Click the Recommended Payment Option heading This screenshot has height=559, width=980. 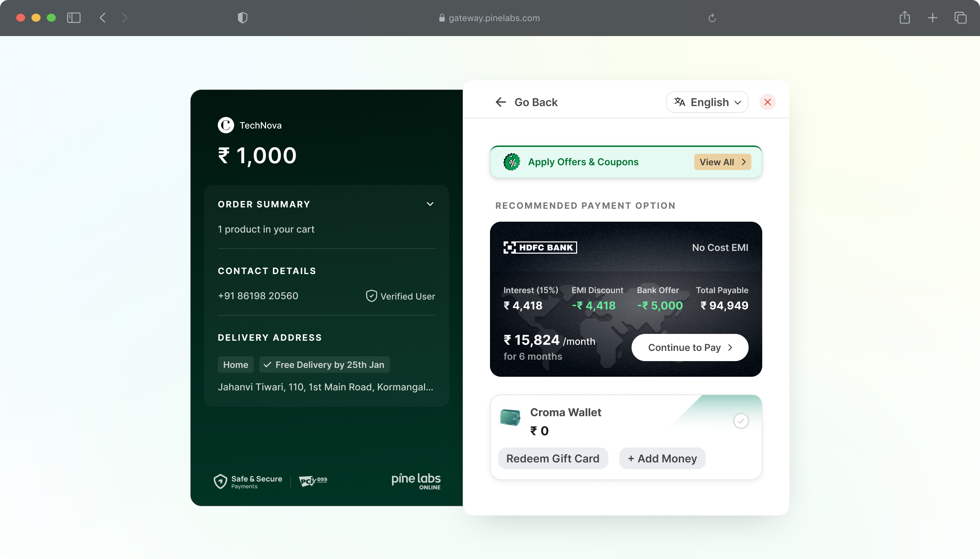coord(585,206)
